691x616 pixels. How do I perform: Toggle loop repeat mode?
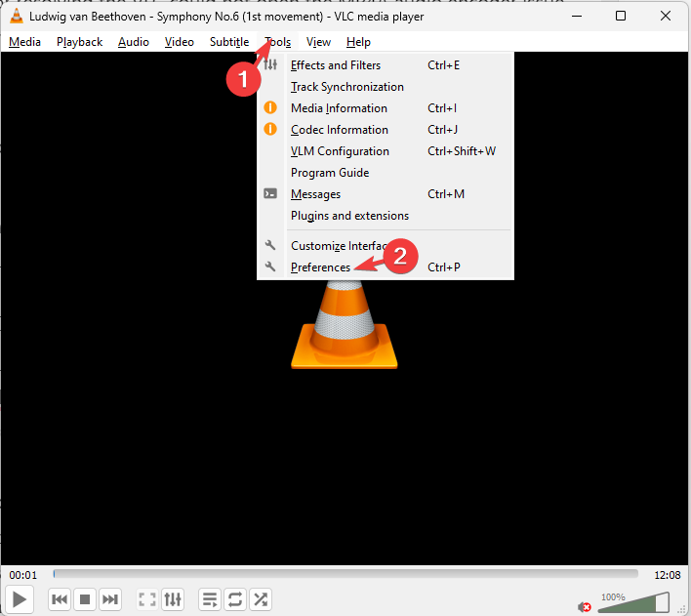point(235,599)
